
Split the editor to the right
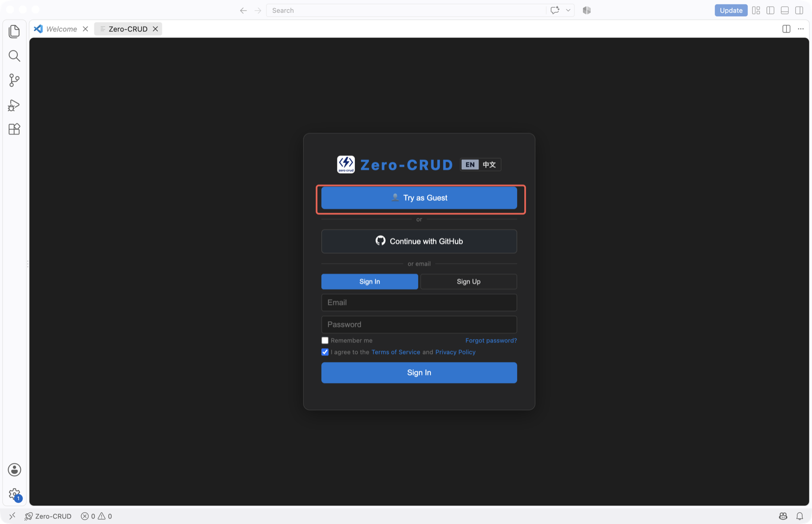(786, 29)
